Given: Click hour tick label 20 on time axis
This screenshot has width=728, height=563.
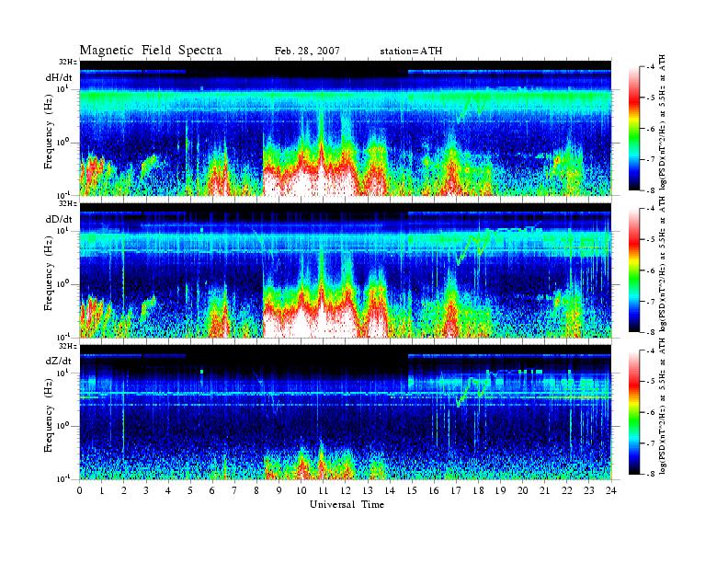Looking at the screenshot, I should [522, 491].
